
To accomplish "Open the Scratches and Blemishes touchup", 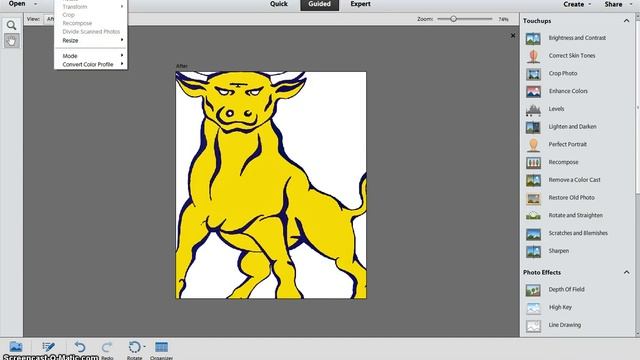I will (567, 233).
